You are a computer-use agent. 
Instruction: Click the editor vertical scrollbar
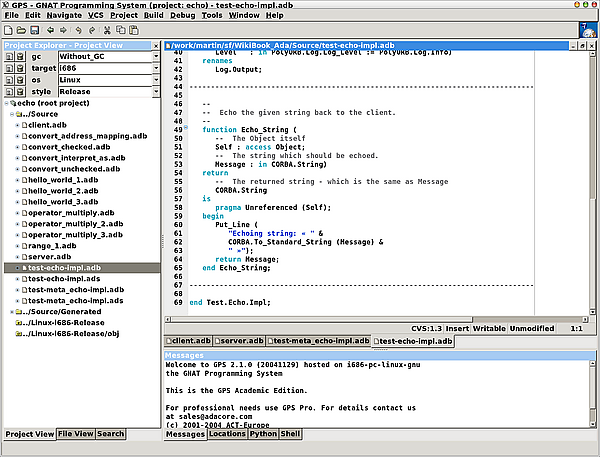click(x=592, y=184)
